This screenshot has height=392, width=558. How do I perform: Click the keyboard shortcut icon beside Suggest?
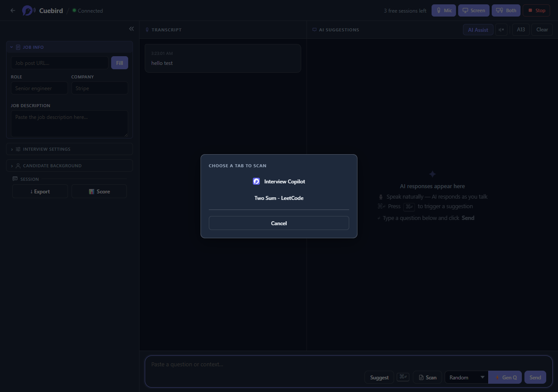pos(403,377)
